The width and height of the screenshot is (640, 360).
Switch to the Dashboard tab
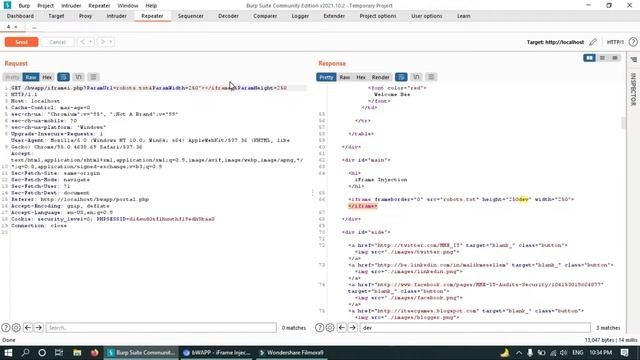click(x=20, y=16)
